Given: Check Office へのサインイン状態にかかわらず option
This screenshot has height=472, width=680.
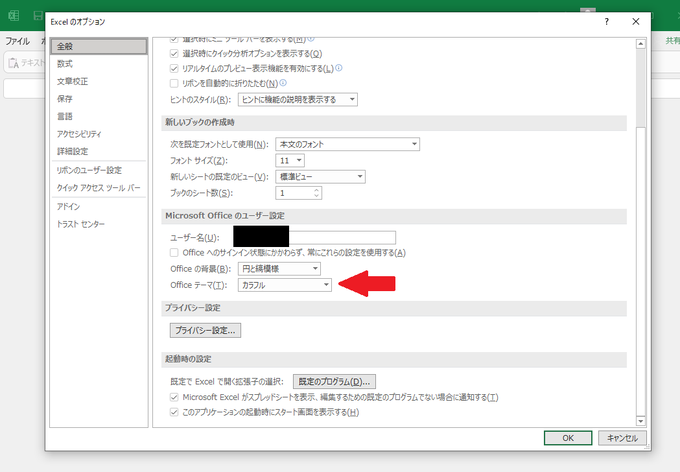Looking at the screenshot, I should (174, 252).
